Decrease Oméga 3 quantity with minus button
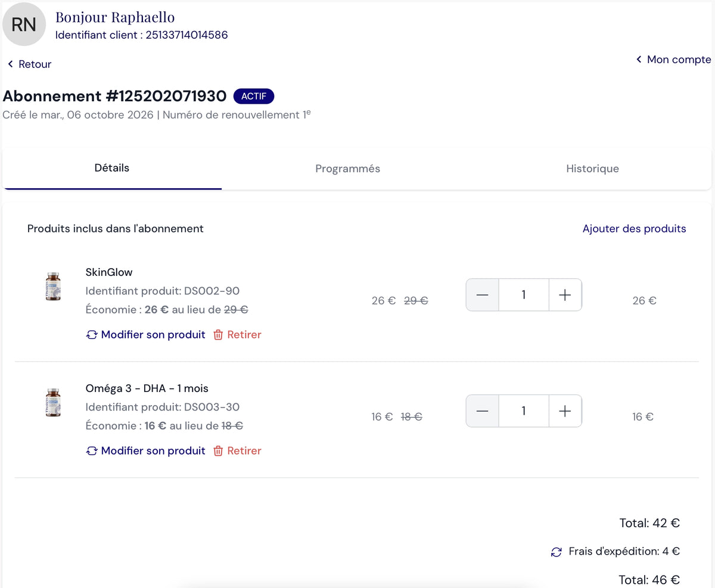The width and height of the screenshot is (715, 588). click(483, 411)
